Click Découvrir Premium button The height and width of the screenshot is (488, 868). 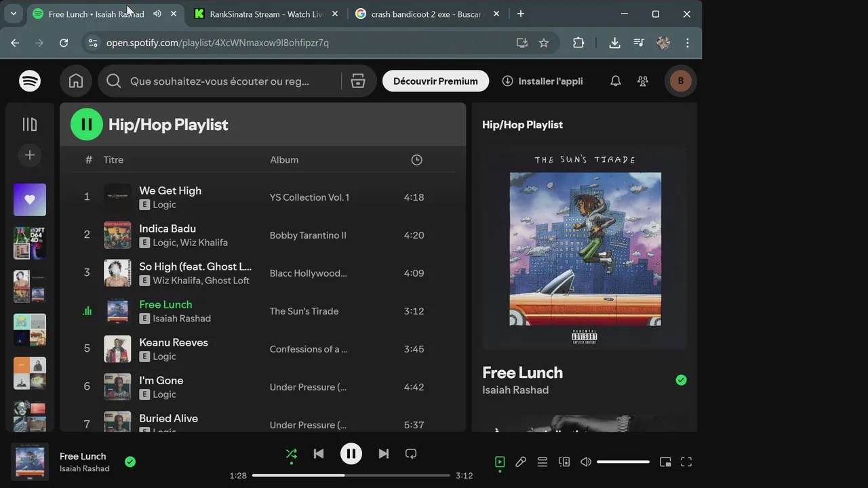tap(435, 81)
